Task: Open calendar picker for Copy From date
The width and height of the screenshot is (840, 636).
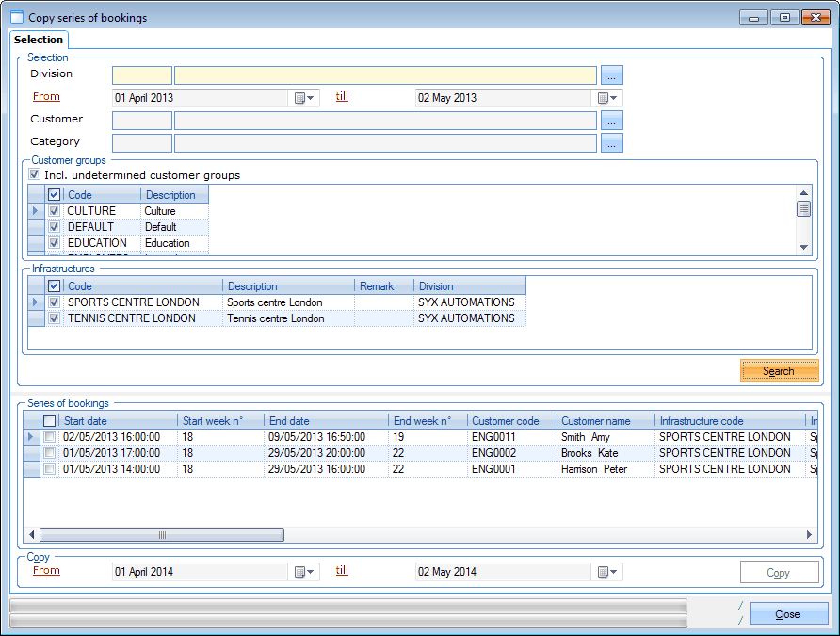Action: point(305,572)
